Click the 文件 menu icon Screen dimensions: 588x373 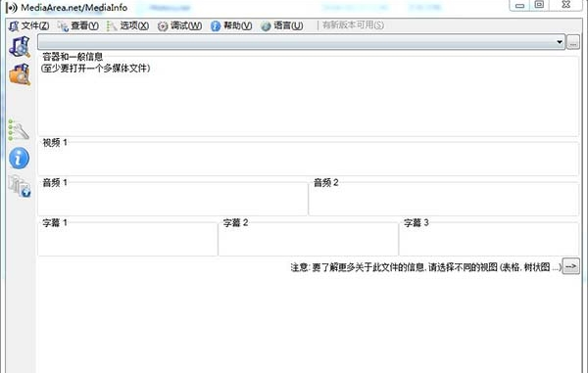click(x=14, y=26)
